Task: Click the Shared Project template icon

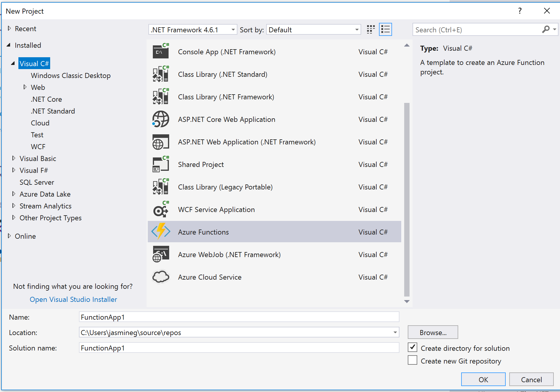Action: [x=161, y=164]
